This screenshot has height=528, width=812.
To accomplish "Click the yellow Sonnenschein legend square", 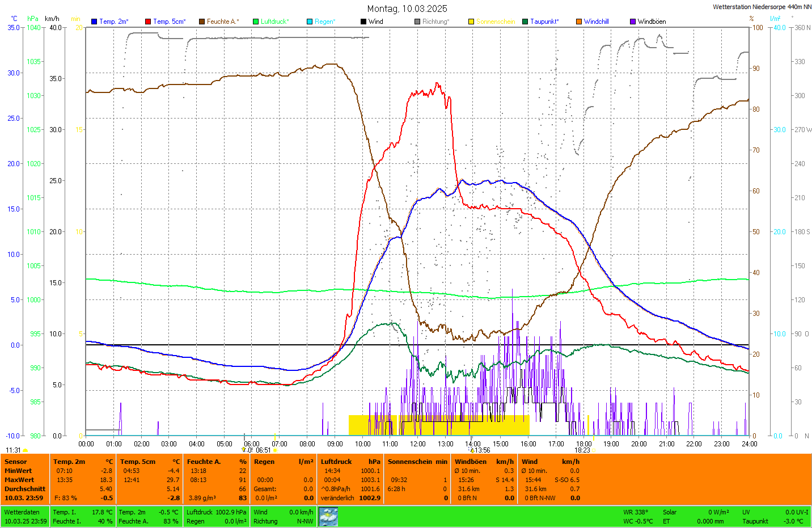I will click(x=471, y=22).
